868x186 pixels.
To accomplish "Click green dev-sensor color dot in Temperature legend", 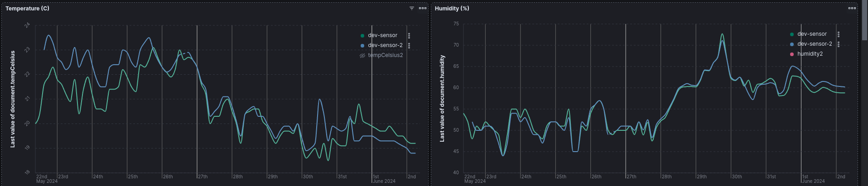I will click(x=362, y=35).
